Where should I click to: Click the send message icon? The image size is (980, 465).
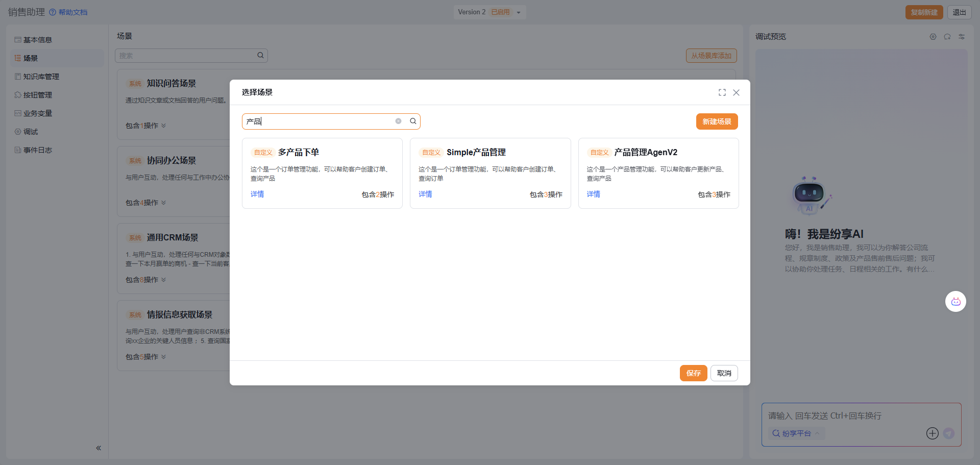[949, 433]
